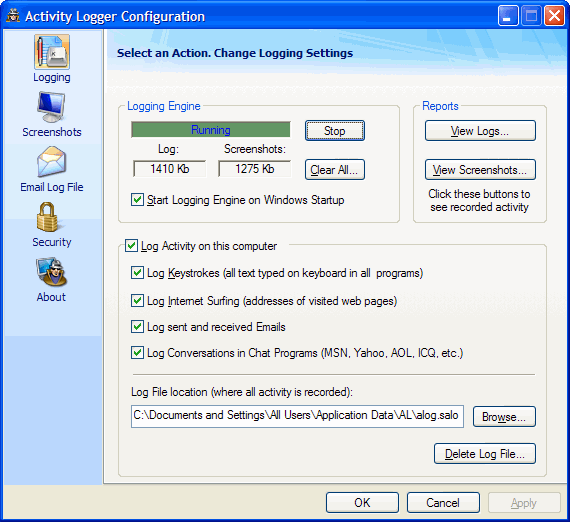The height and width of the screenshot is (522, 570).
Task: Disable Start Logging Engine on Windows Startup
Action: pos(137,200)
